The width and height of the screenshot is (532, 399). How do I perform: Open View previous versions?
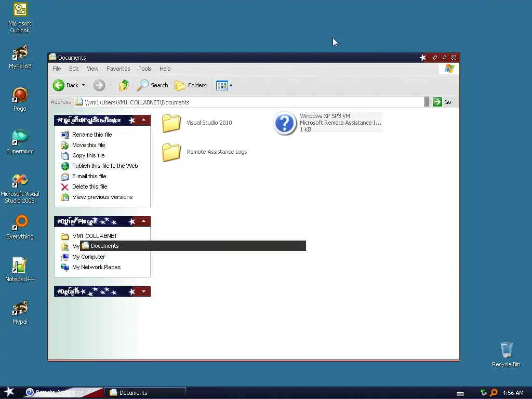coord(102,197)
